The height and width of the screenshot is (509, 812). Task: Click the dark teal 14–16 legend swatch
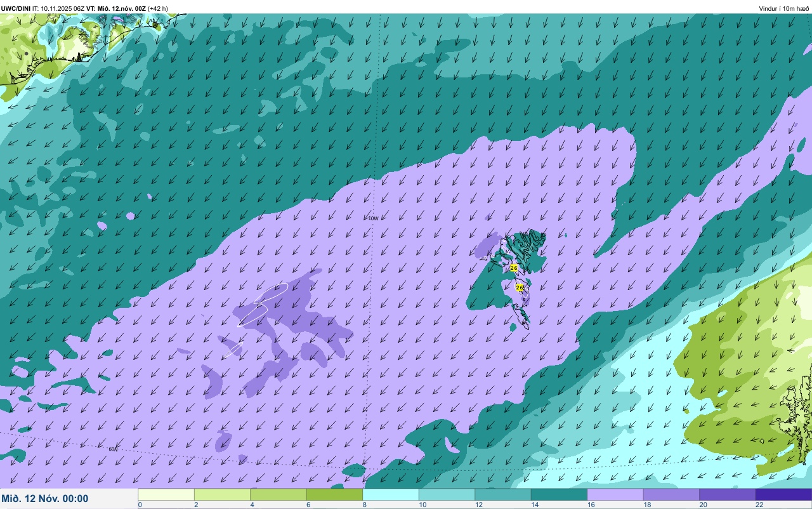point(559,494)
